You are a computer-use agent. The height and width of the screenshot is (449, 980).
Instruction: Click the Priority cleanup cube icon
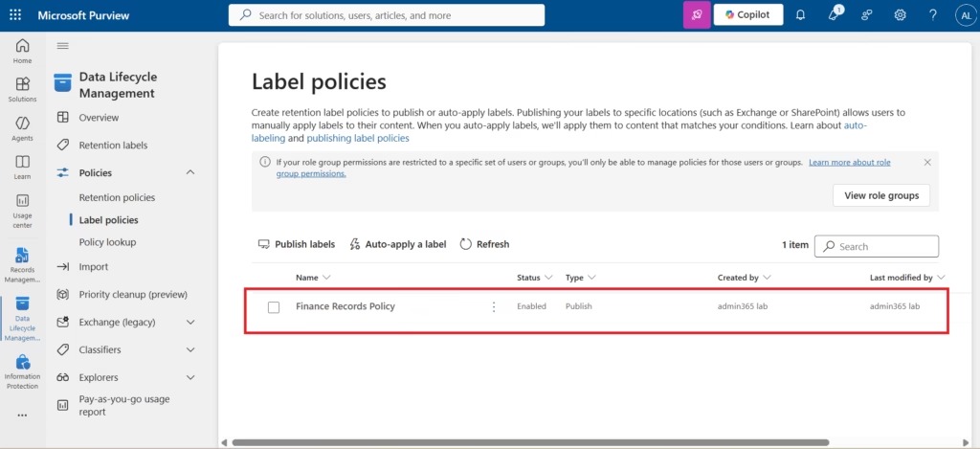pos(62,295)
